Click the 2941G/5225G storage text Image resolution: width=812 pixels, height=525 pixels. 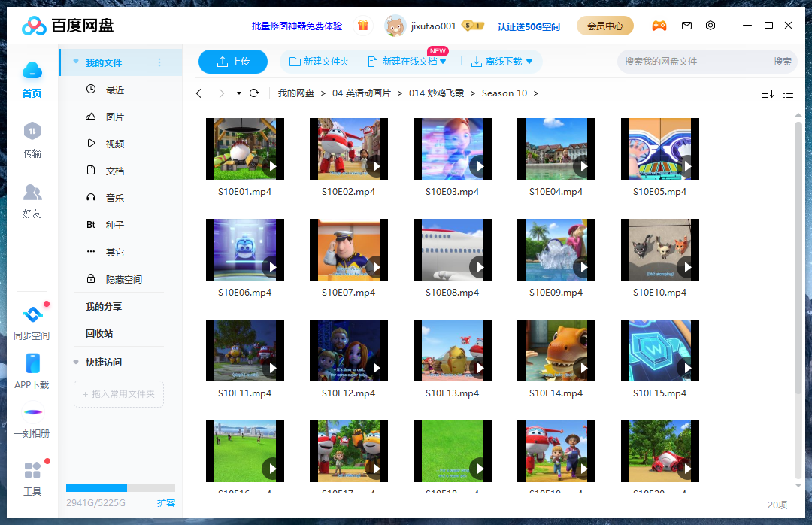[x=95, y=503]
